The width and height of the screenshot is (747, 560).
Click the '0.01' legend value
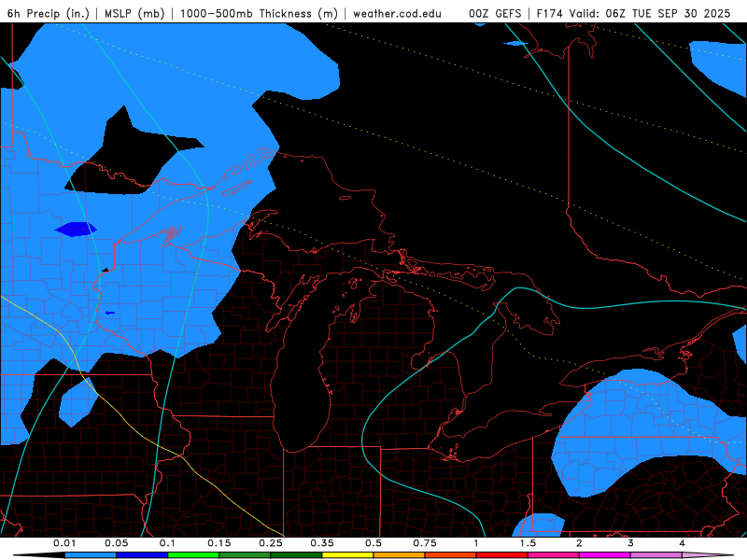pyautogui.click(x=64, y=543)
